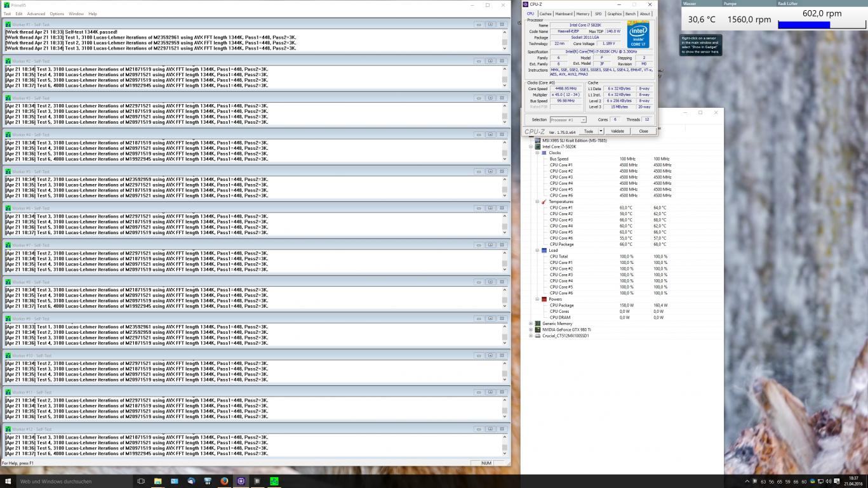This screenshot has height=488, width=868.
Task: Click the Intel Core i7-5820K chip icon
Action: [x=538, y=147]
